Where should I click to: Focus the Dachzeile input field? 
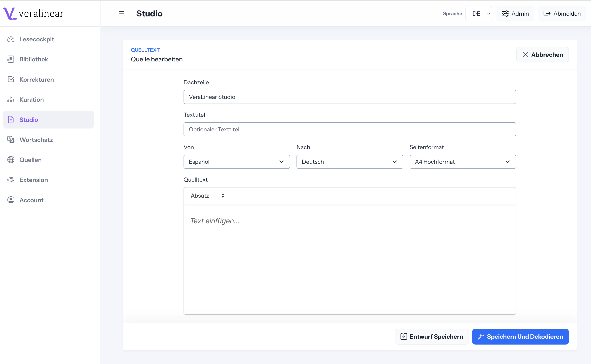(349, 97)
